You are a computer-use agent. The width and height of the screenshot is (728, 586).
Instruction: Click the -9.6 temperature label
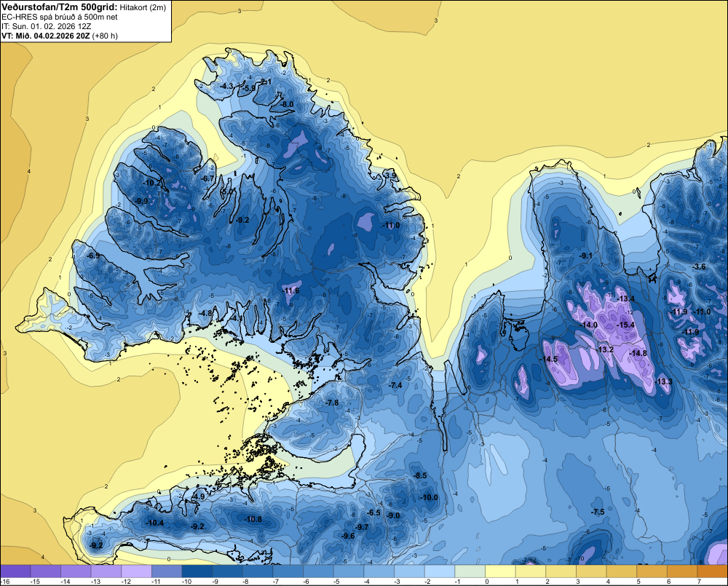click(348, 536)
